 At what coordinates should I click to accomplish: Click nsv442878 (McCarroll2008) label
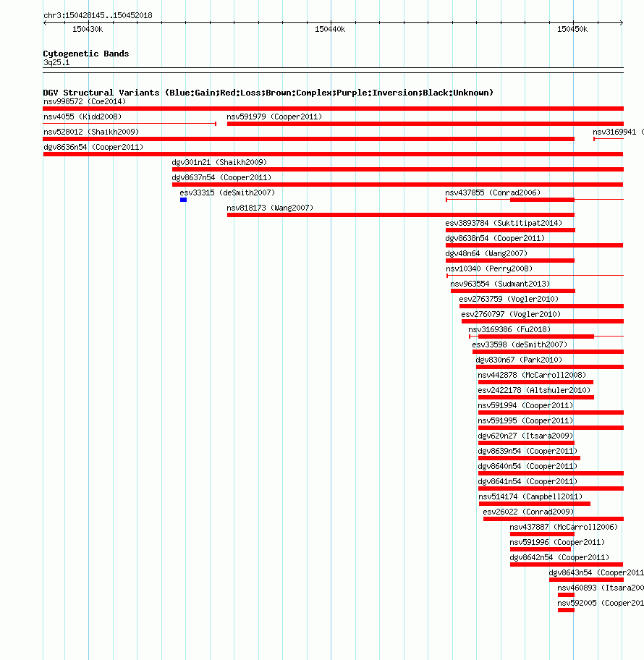[x=532, y=374]
